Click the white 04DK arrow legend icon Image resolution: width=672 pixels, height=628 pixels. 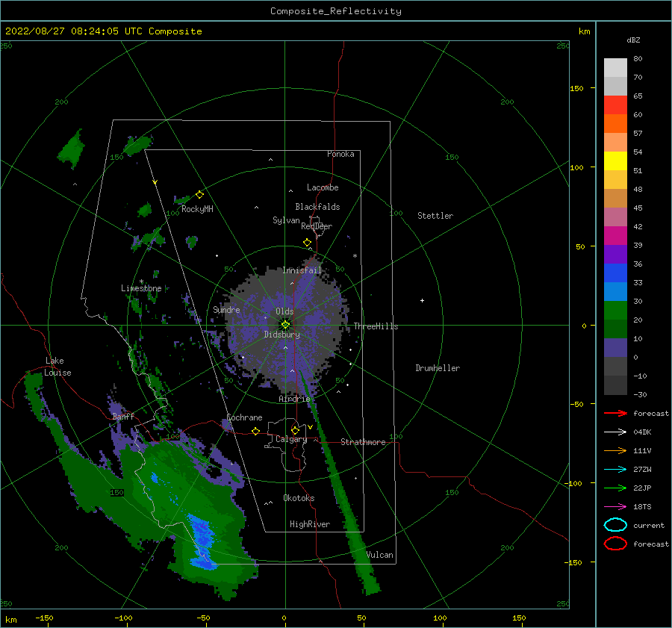point(615,432)
